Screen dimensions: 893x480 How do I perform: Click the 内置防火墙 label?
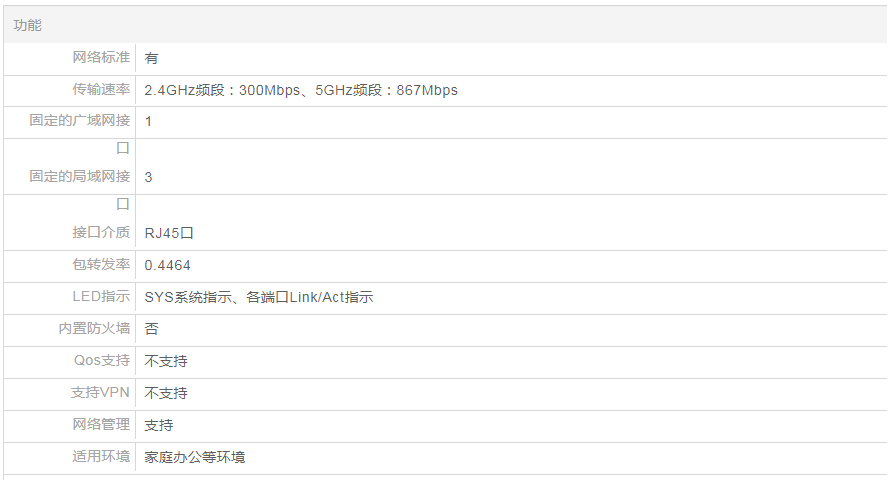click(x=94, y=329)
